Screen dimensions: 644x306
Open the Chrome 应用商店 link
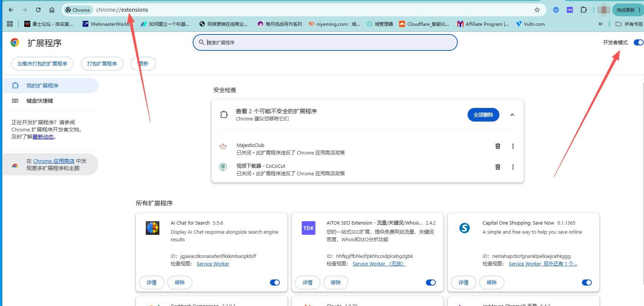[x=54, y=161]
